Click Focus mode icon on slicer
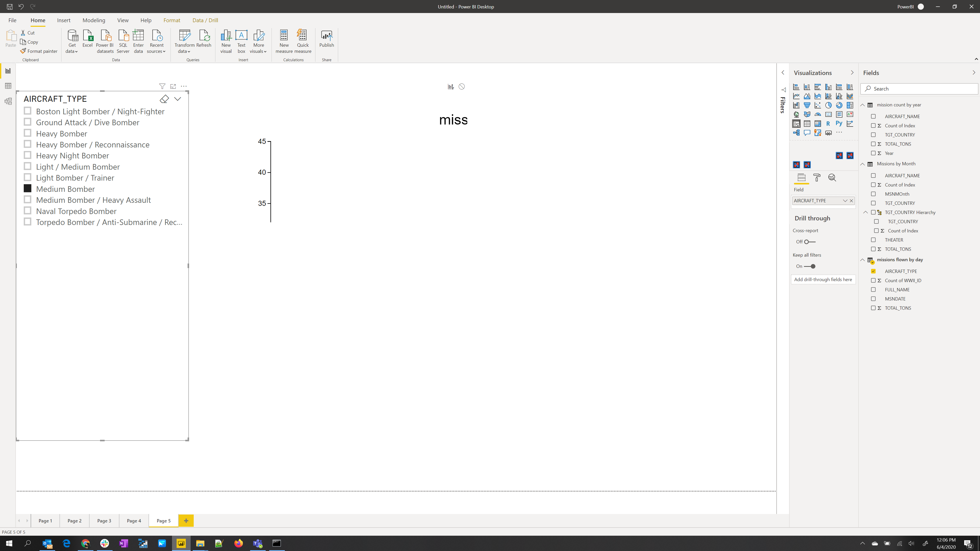This screenshot has width=980, height=551. pyautogui.click(x=173, y=86)
